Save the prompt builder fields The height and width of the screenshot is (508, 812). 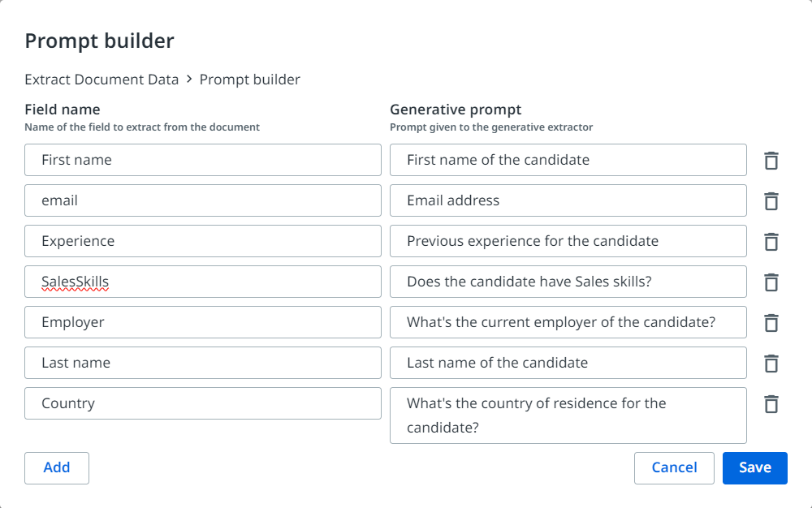(x=754, y=467)
